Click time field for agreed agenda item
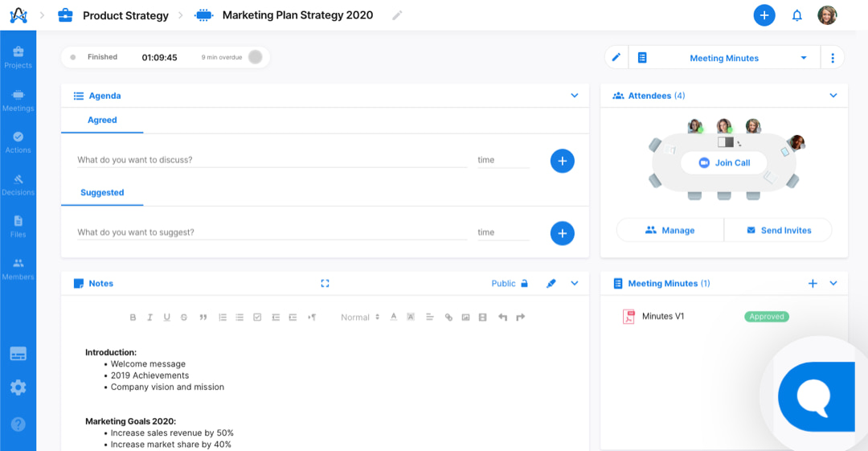 (503, 160)
